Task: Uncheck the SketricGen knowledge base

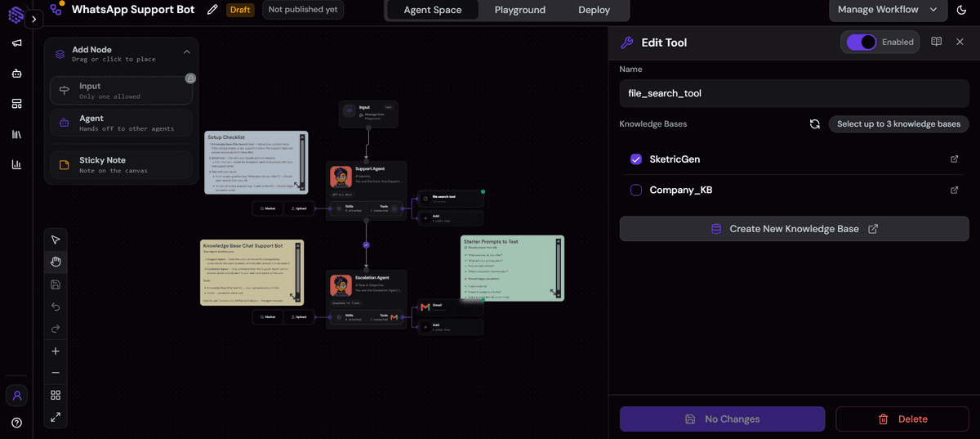Action: pyautogui.click(x=636, y=159)
